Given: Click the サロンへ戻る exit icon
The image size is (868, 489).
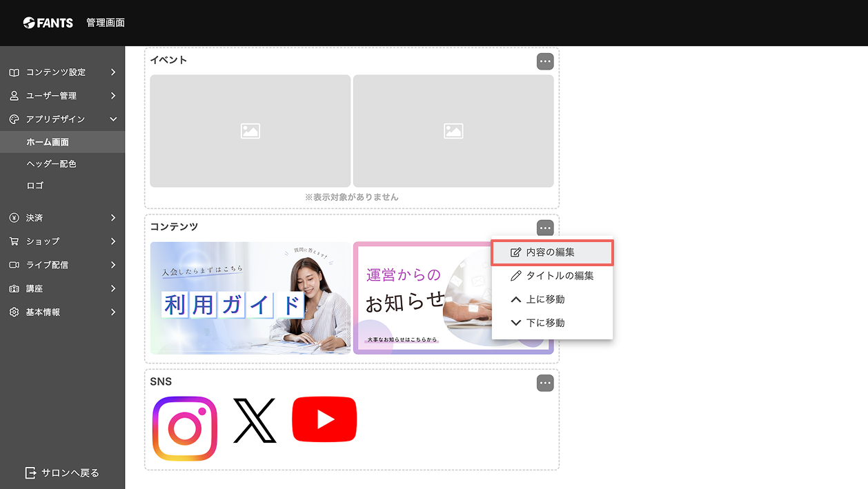Looking at the screenshot, I should [30, 472].
